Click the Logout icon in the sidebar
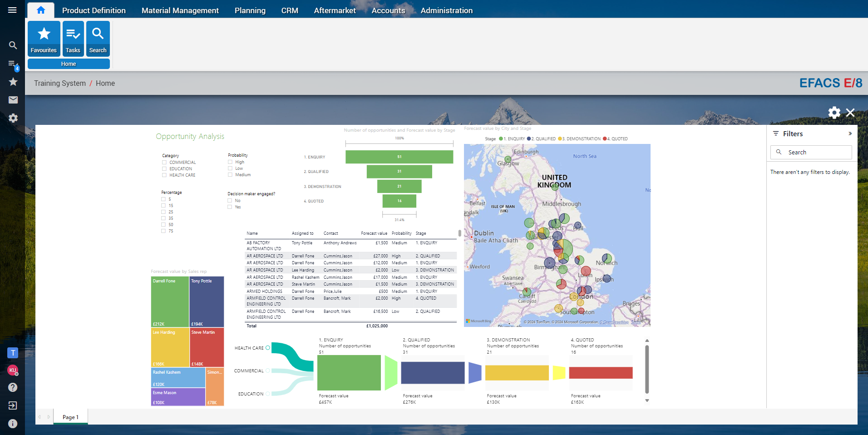This screenshot has height=435, width=868. [x=12, y=405]
